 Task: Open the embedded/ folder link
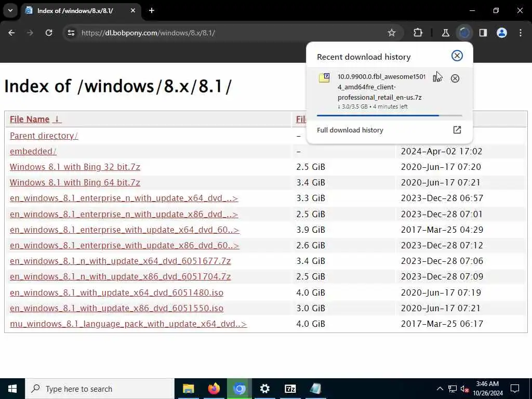33,151
